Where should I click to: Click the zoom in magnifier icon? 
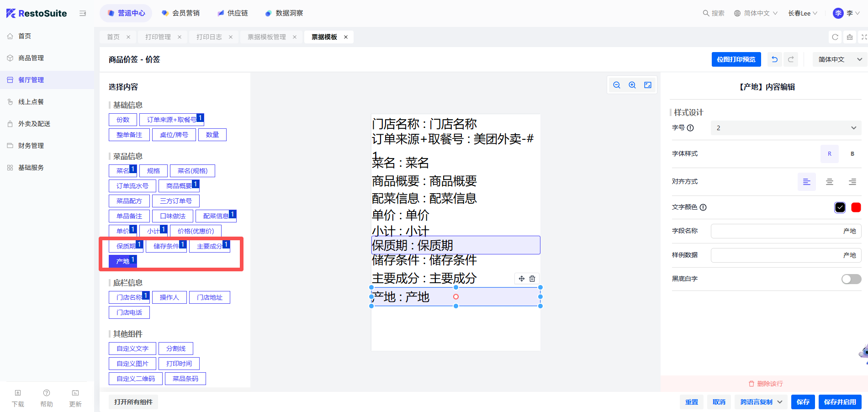coord(632,85)
